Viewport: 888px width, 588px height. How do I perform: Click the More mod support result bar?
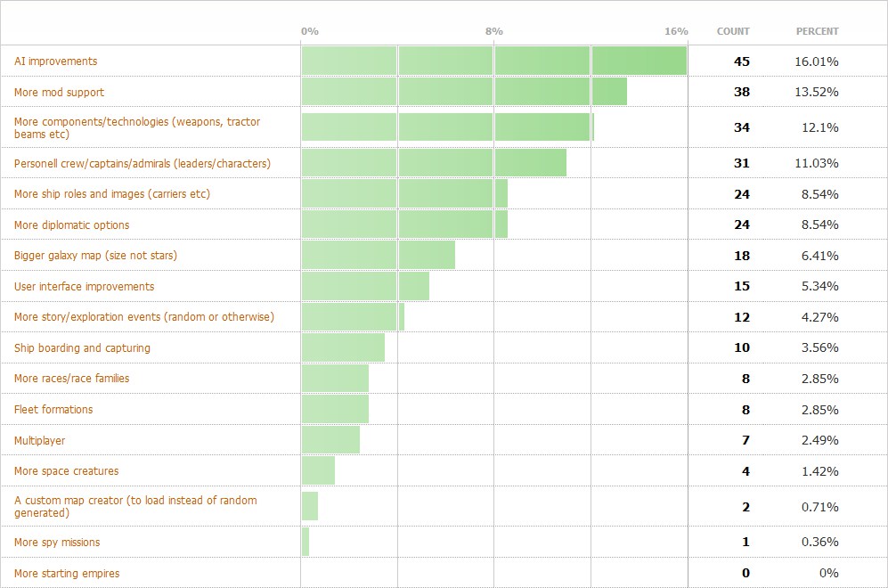464,92
